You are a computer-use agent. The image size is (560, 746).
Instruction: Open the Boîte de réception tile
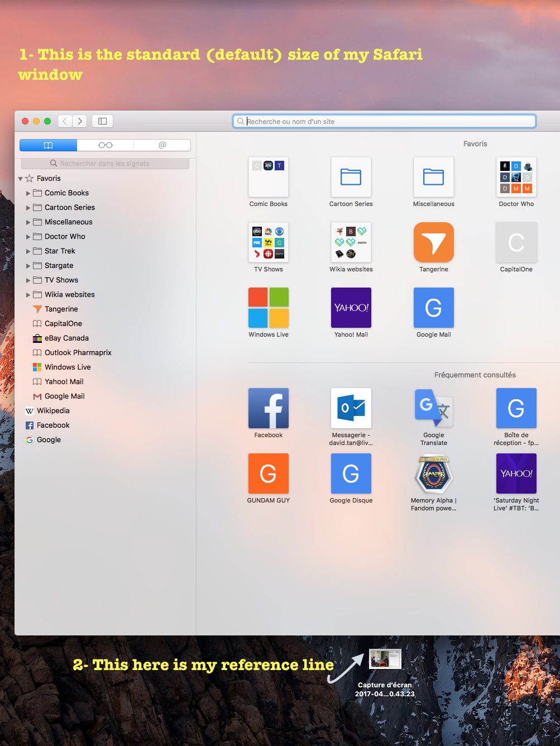pyautogui.click(x=516, y=408)
